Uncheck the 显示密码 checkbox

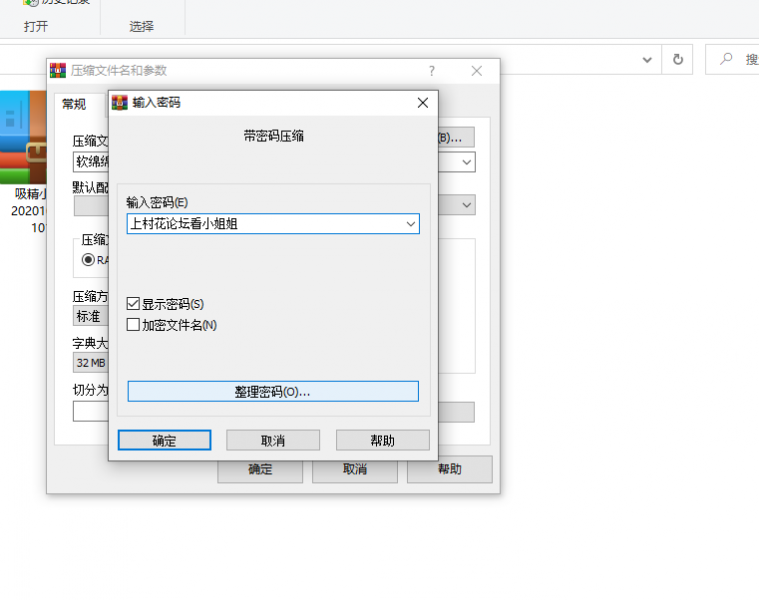click(134, 304)
